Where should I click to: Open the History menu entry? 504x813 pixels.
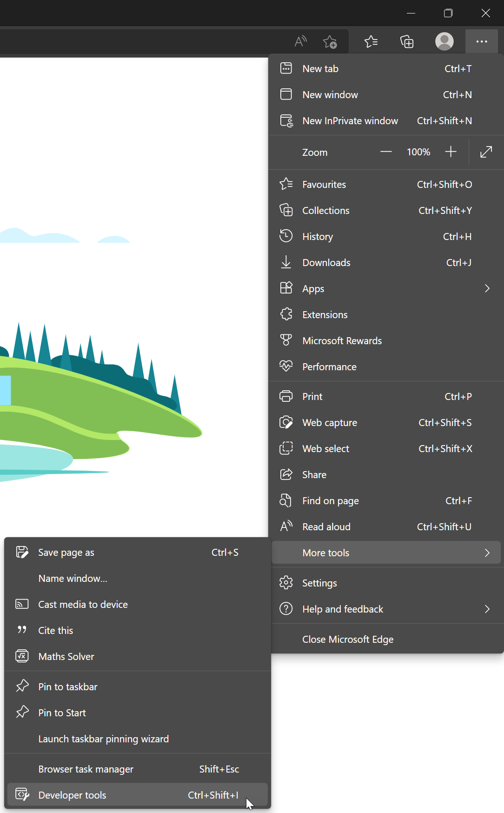(x=386, y=236)
